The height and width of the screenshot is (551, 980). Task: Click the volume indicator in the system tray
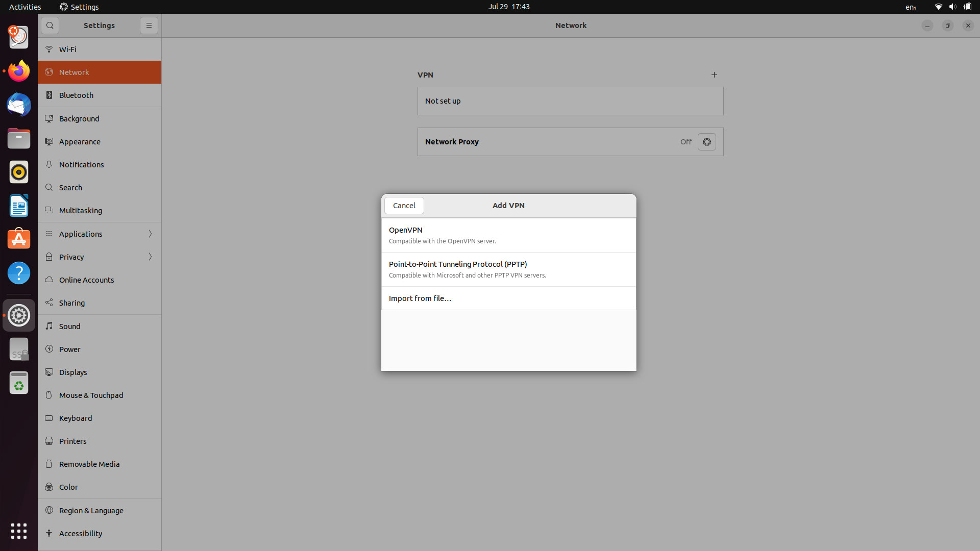(952, 7)
